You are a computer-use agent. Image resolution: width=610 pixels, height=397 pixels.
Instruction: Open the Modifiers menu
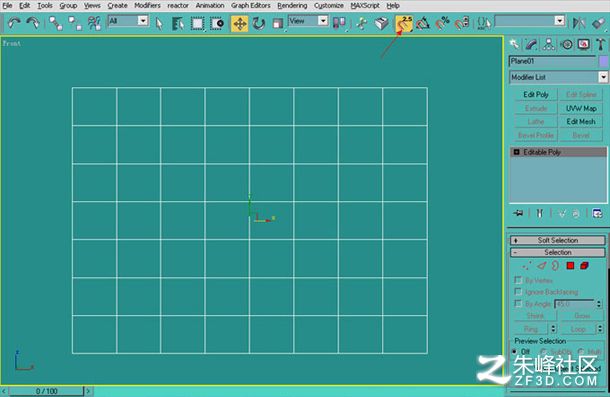tap(147, 5)
